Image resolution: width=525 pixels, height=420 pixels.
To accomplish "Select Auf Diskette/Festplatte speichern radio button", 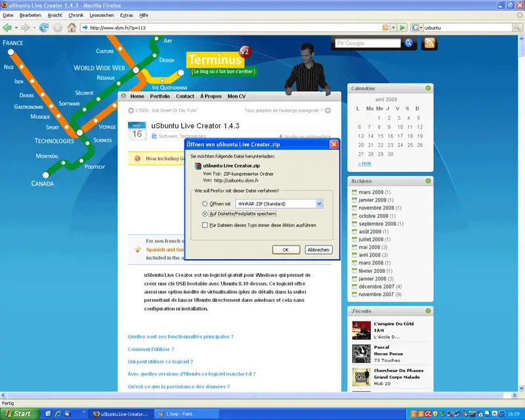I will [205, 214].
